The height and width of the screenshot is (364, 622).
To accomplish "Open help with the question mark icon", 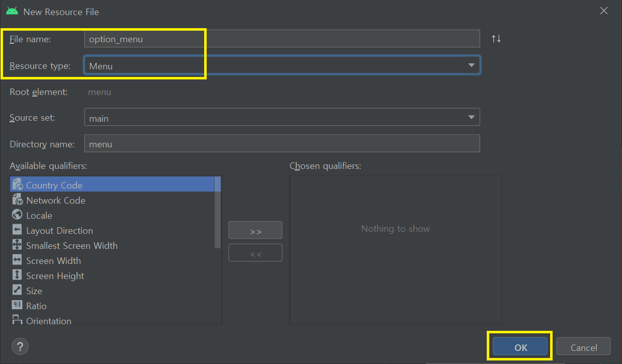I will click(x=20, y=346).
